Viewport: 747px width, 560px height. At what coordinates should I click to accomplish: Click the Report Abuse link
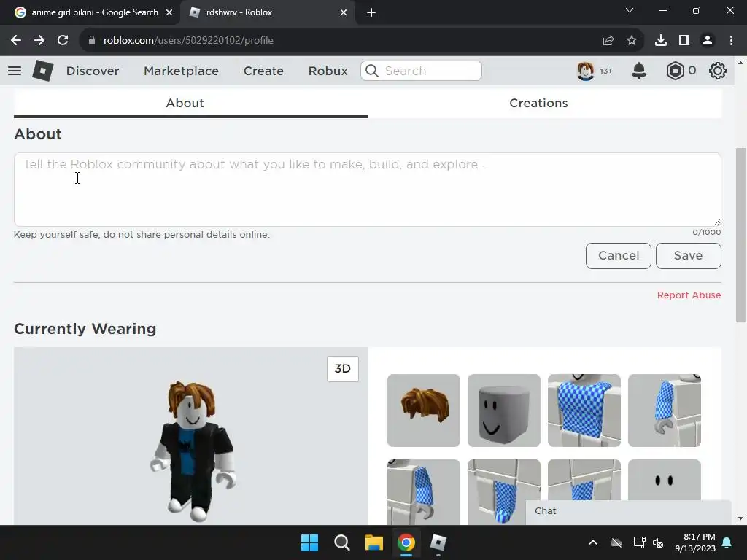[x=689, y=295]
